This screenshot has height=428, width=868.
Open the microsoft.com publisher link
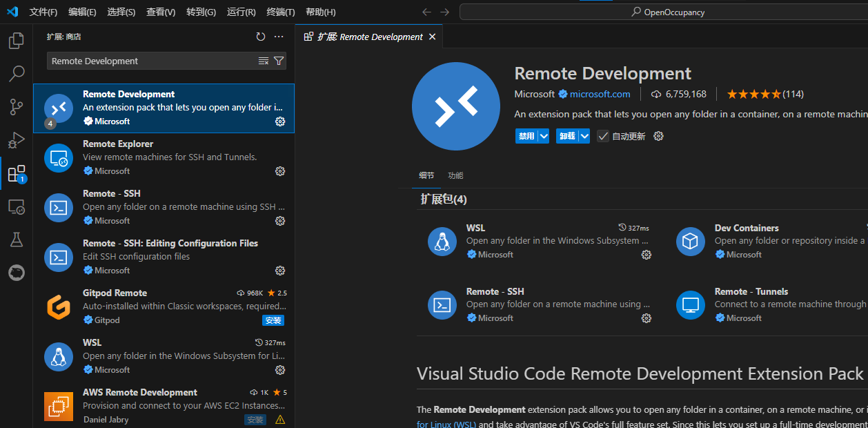pos(600,94)
